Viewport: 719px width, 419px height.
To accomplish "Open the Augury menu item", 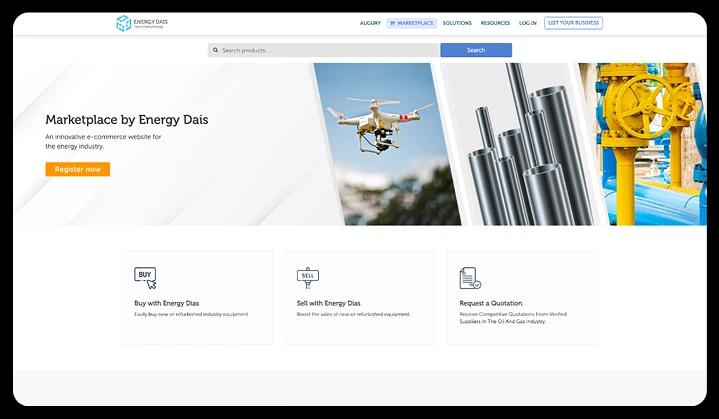I will pyautogui.click(x=370, y=23).
